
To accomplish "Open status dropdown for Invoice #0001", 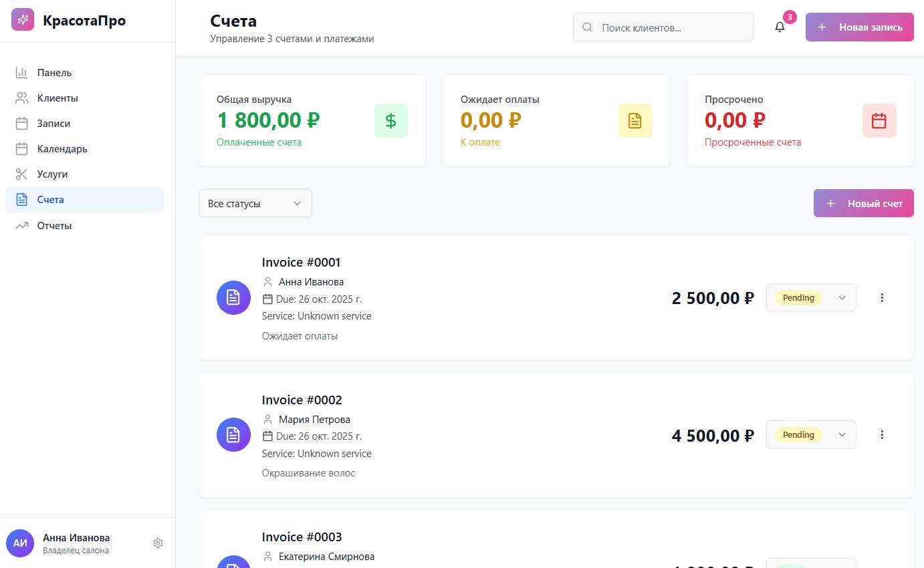I will point(810,297).
